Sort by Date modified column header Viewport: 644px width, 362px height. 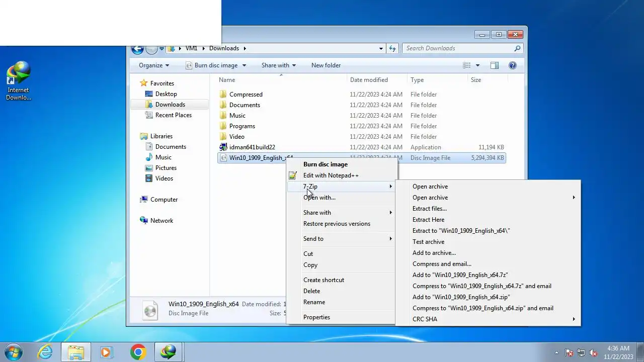[377, 80]
